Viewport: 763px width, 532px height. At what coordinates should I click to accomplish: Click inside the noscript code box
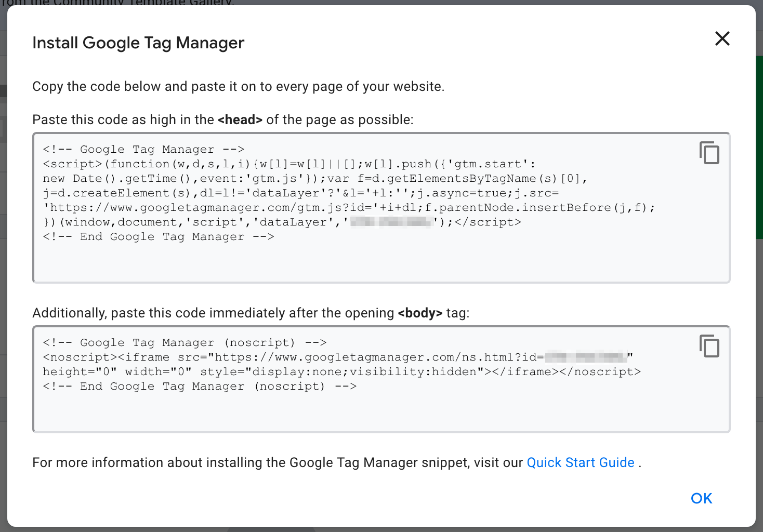(x=381, y=379)
